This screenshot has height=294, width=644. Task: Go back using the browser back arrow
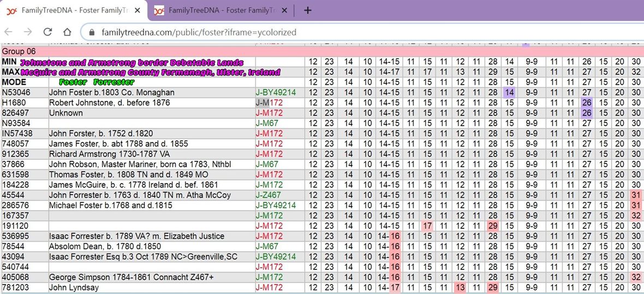coord(8,32)
